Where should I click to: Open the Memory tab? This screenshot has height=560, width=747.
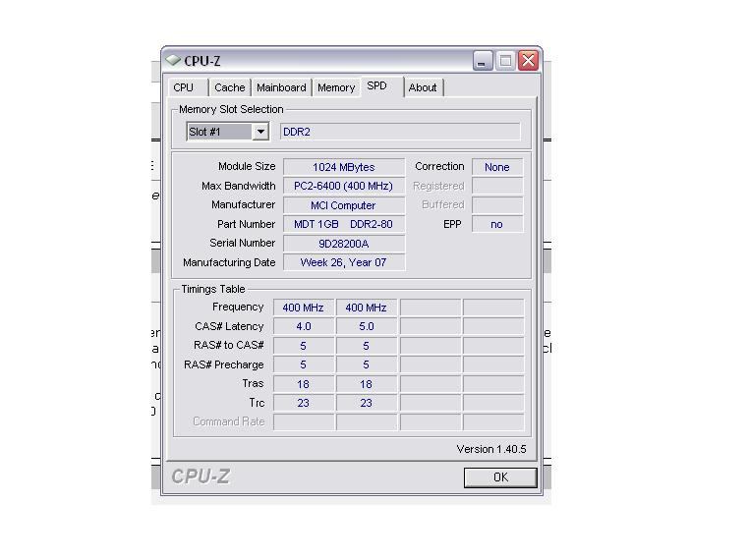click(336, 87)
